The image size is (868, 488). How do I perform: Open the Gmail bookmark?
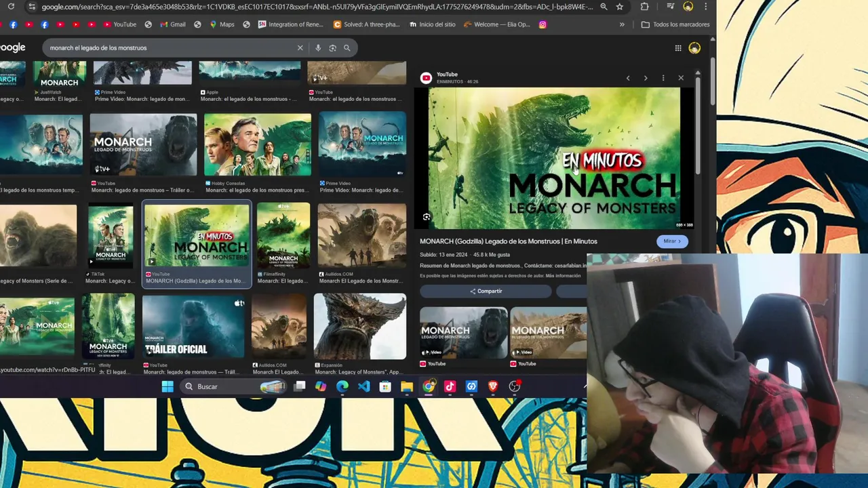pyautogui.click(x=173, y=24)
